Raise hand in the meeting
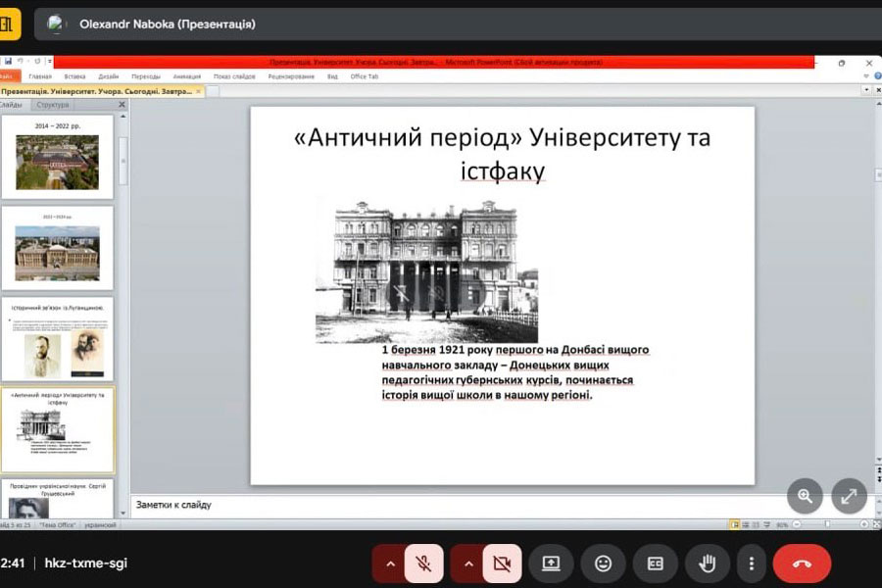Viewport: 882px width, 588px height. pos(707,563)
